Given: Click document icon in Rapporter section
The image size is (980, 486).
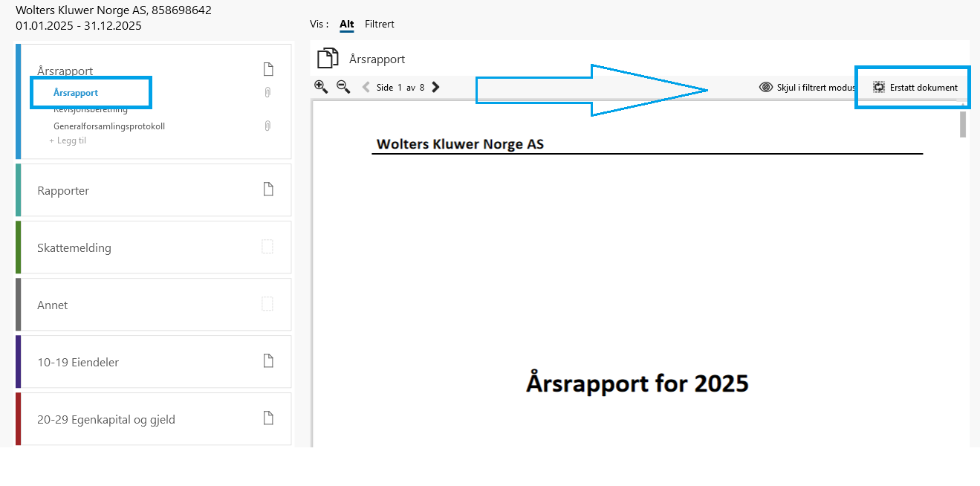Looking at the screenshot, I should click(x=269, y=189).
